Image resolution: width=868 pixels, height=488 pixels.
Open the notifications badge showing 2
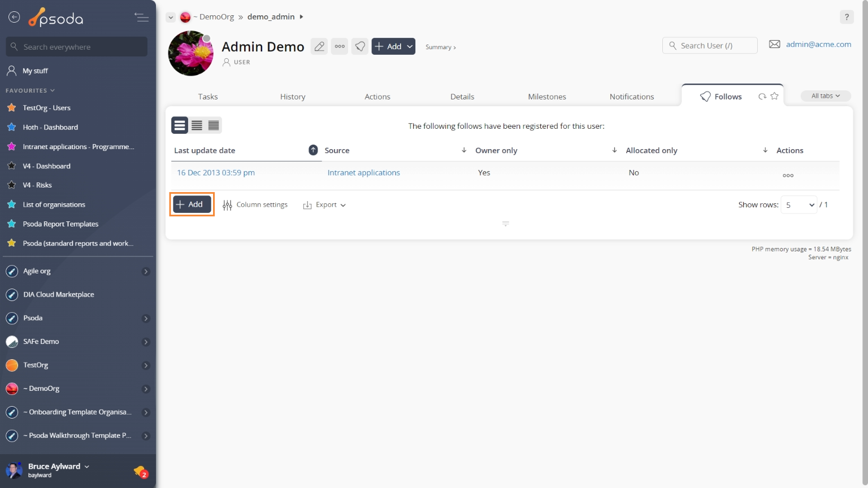[x=141, y=472]
